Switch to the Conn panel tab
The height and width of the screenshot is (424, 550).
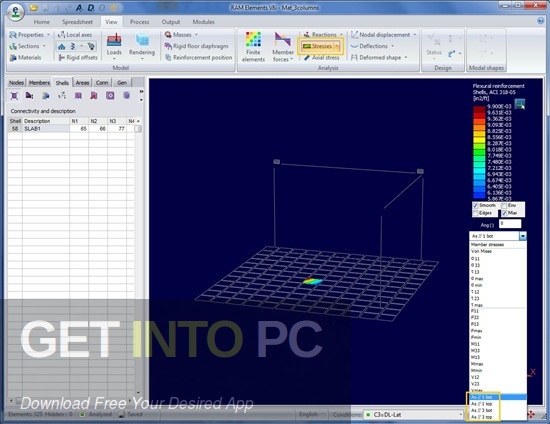(102, 83)
